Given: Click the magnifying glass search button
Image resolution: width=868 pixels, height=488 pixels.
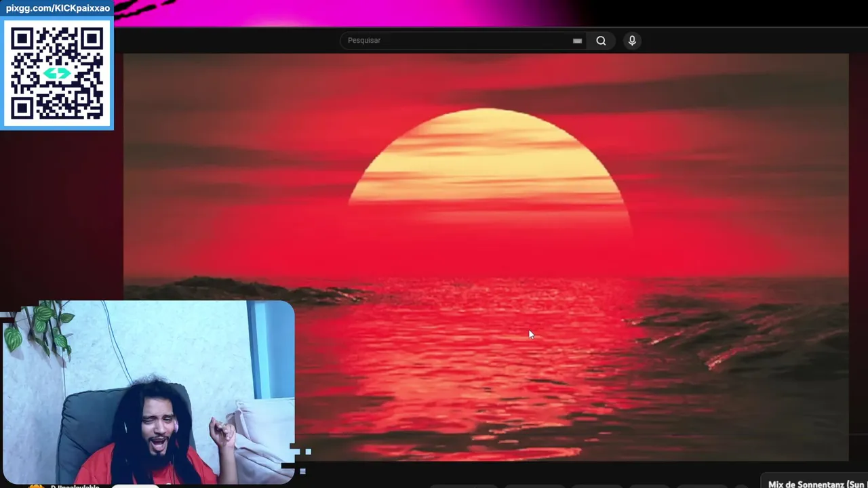Looking at the screenshot, I should pos(601,41).
